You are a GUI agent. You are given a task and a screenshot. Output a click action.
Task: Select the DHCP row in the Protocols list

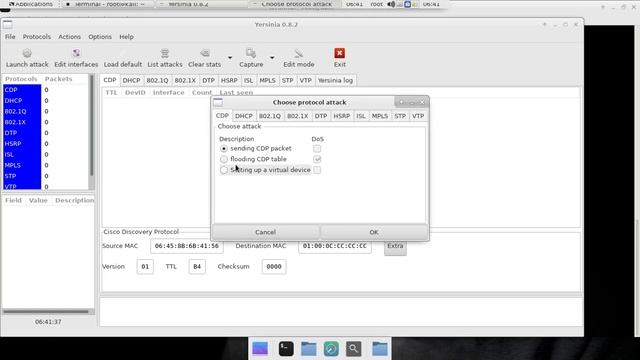click(45, 100)
